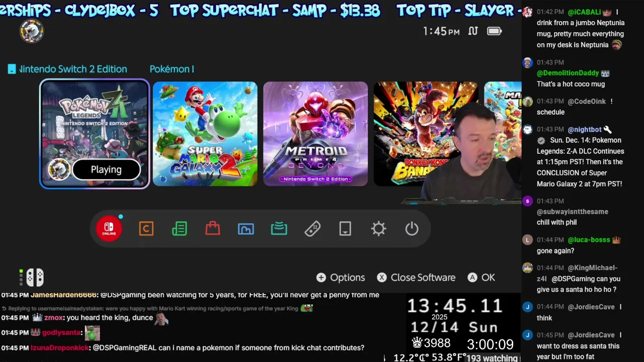Click the 193 watching counter

pos(492,358)
